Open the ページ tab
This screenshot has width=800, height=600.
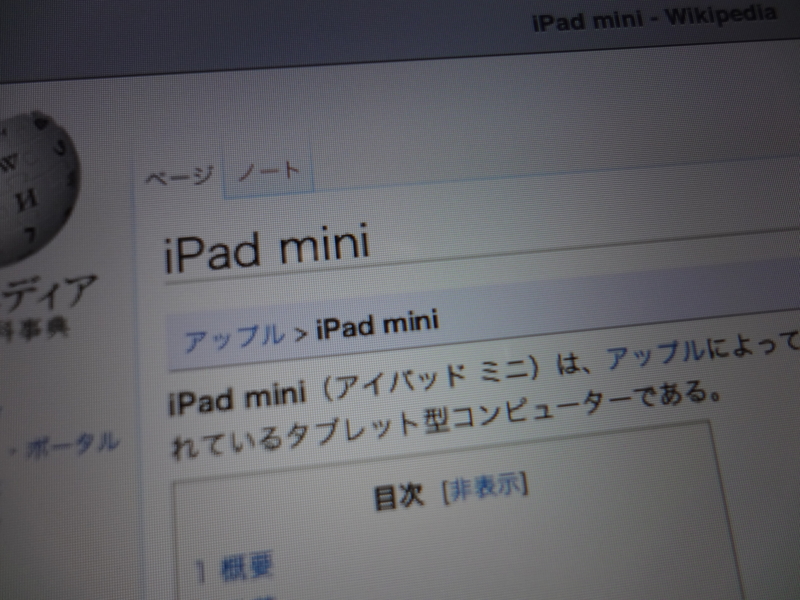click(x=179, y=177)
